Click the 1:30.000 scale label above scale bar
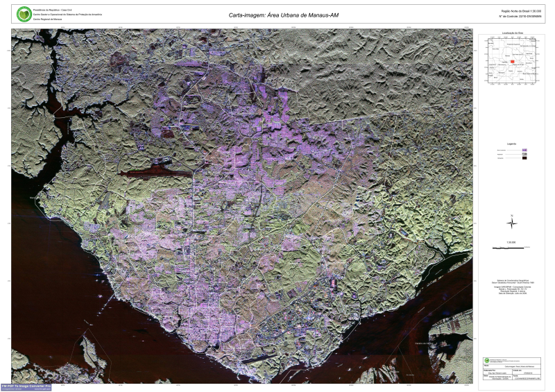This screenshot has width=555, height=392. click(511, 242)
